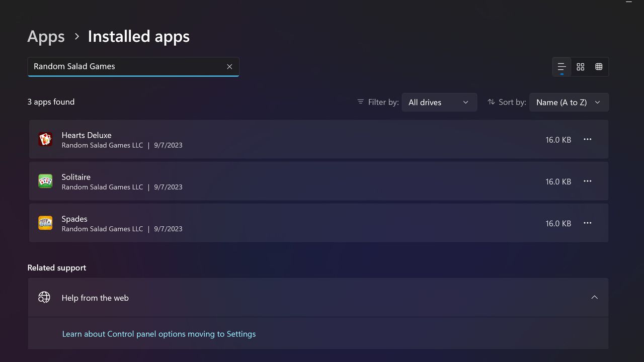Click the Related support heading
The height and width of the screenshot is (362, 644).
[x=57, y=267]
